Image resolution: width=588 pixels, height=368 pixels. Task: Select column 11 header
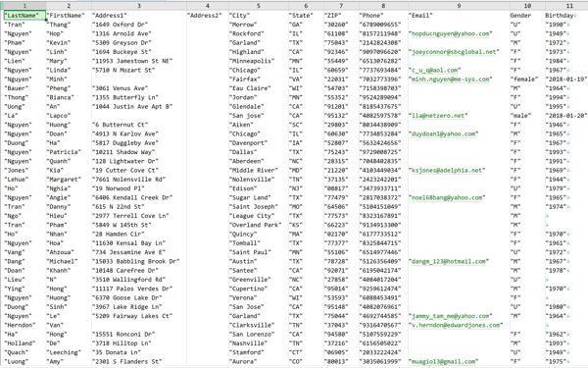(568, 6)
